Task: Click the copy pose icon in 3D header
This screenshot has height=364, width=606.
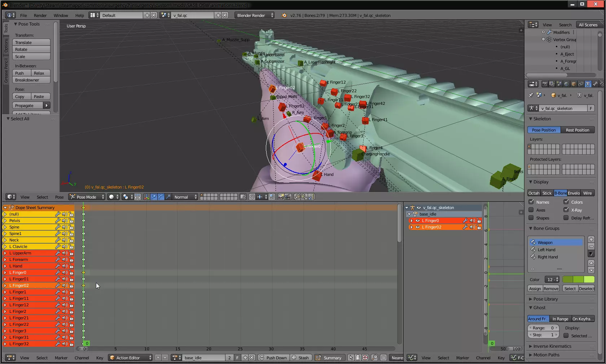Action: (x=297, y=197)
